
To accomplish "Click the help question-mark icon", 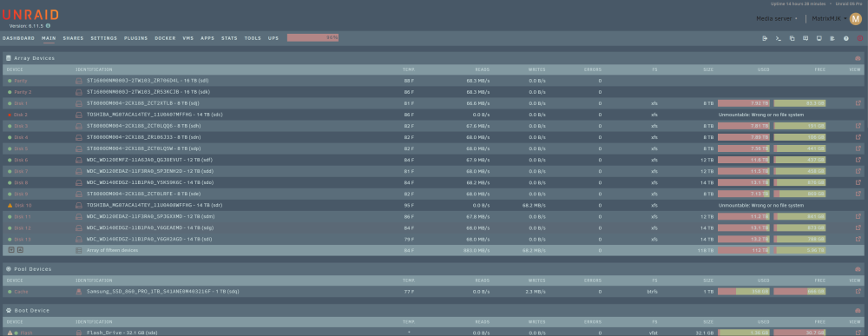I will coord(845,38).
